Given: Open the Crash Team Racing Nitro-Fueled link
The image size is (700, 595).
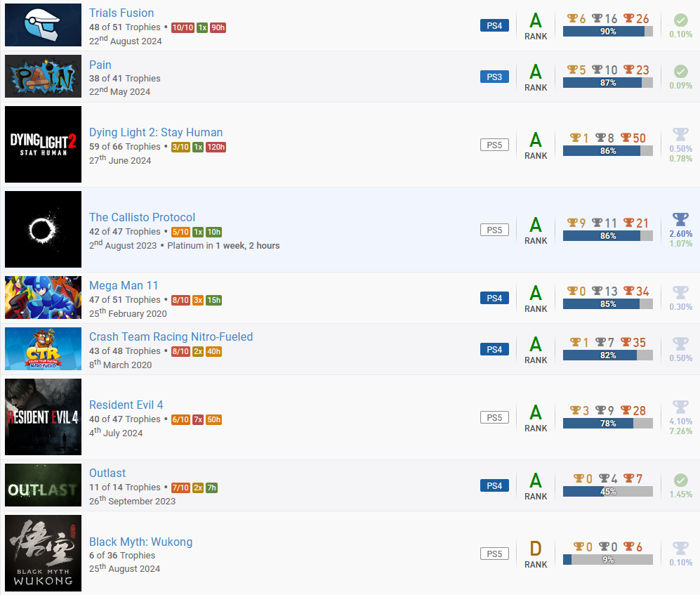Looking at the screenshot, I should coord(171,336).
